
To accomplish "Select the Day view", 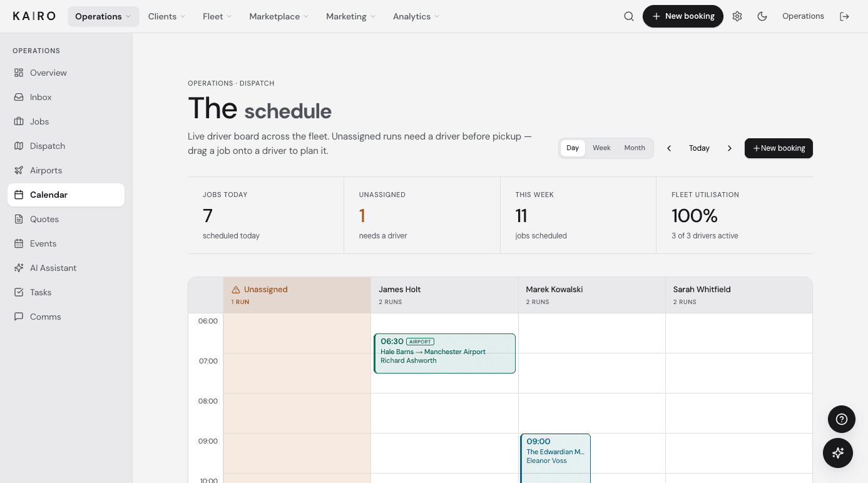I will [573, 148].
